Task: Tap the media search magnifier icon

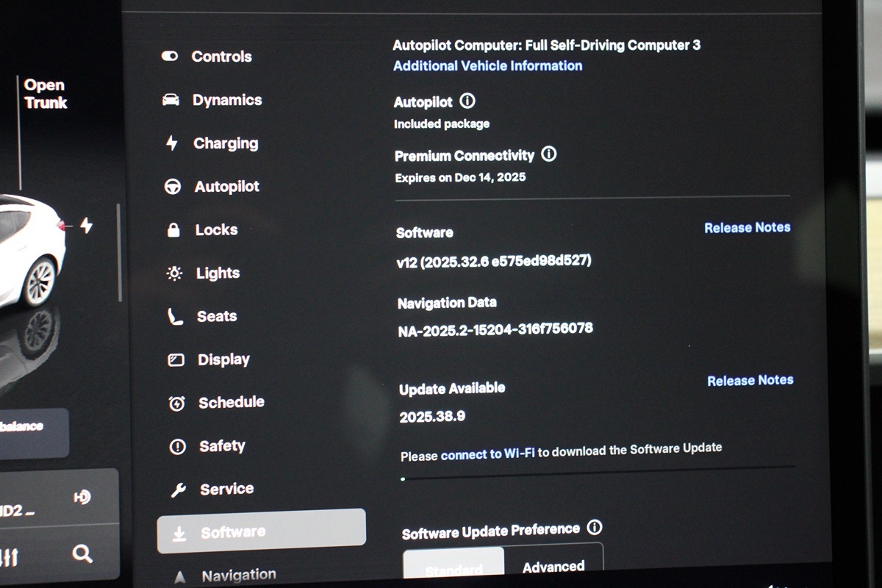Action: pyautogui.click(x=82, y=553)
